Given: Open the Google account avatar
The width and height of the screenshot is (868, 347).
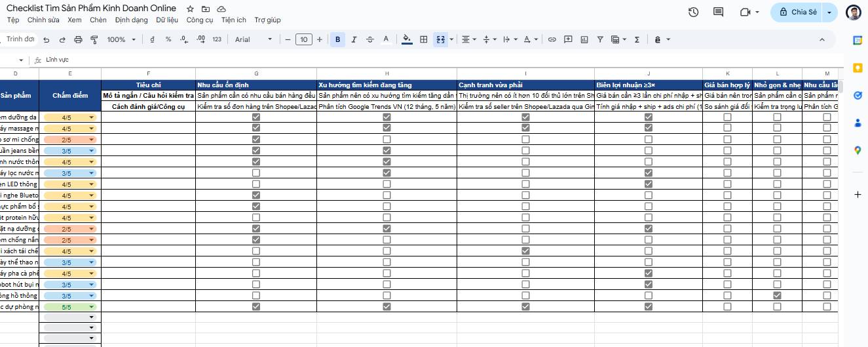Looking at the screenshot, I should [x=854, y=12].
